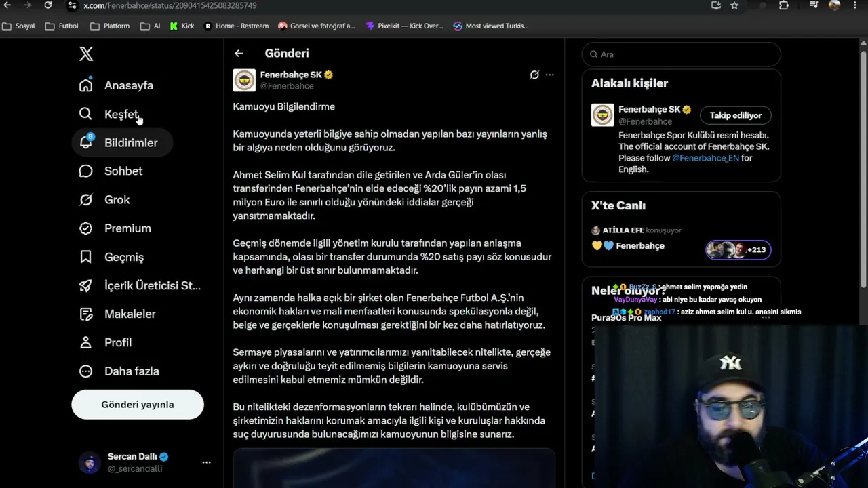Click install app icon in address bar

[716, 5]
